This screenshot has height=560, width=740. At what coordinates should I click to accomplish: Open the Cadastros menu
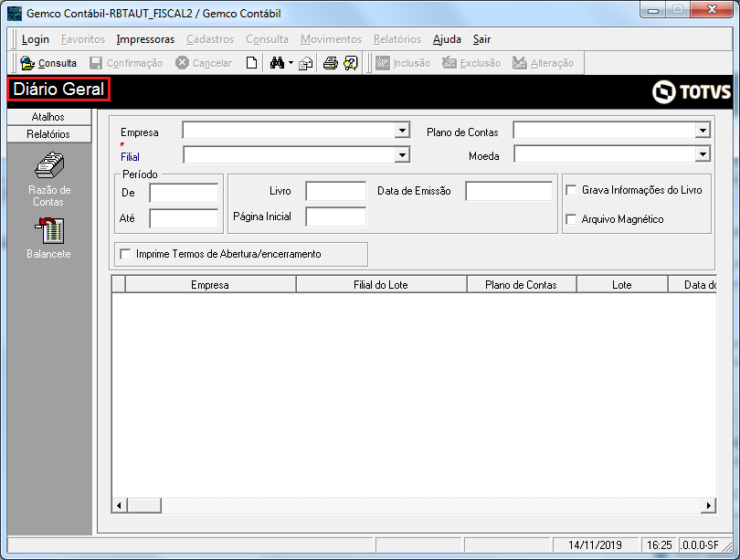click(x=210, y=39)
